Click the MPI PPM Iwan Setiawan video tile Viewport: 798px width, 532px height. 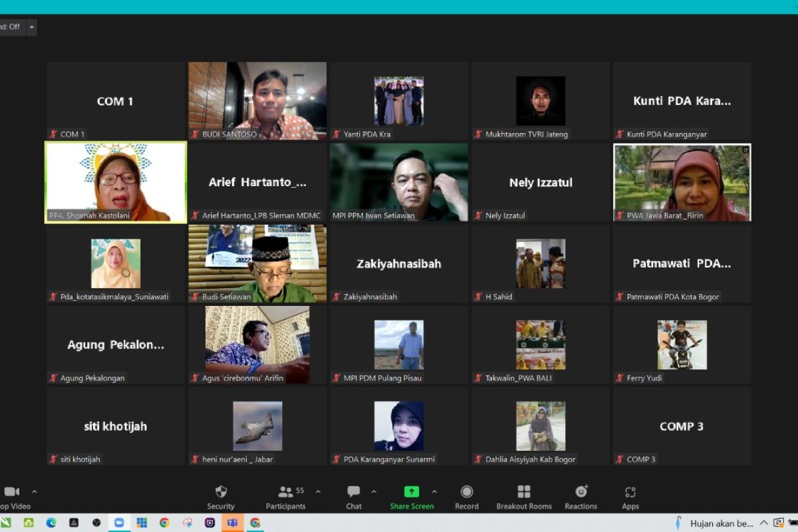point(399,182)
